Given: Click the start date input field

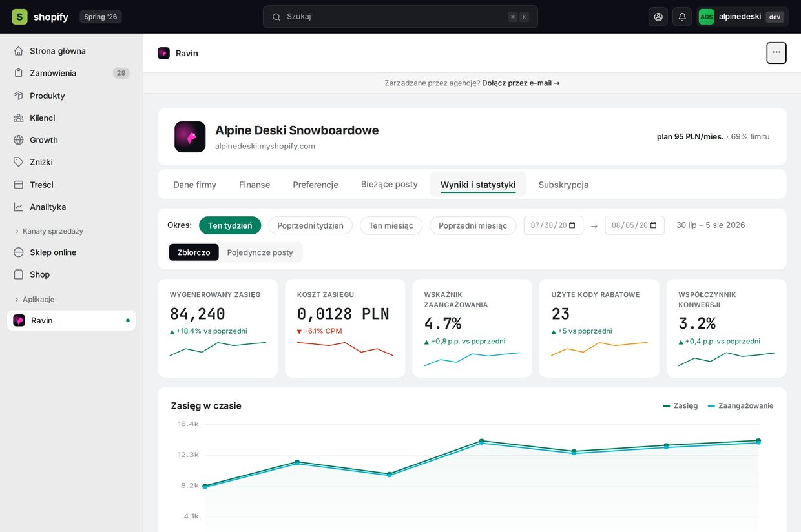Looking at the screenshot, I should pyautogui.click(x=554, y=225).
